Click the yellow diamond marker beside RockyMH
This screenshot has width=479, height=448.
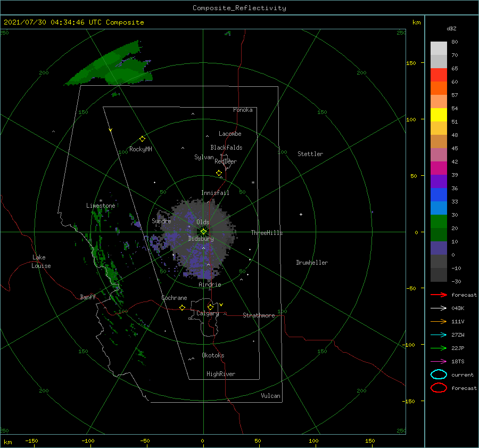(x=142, y=139)
